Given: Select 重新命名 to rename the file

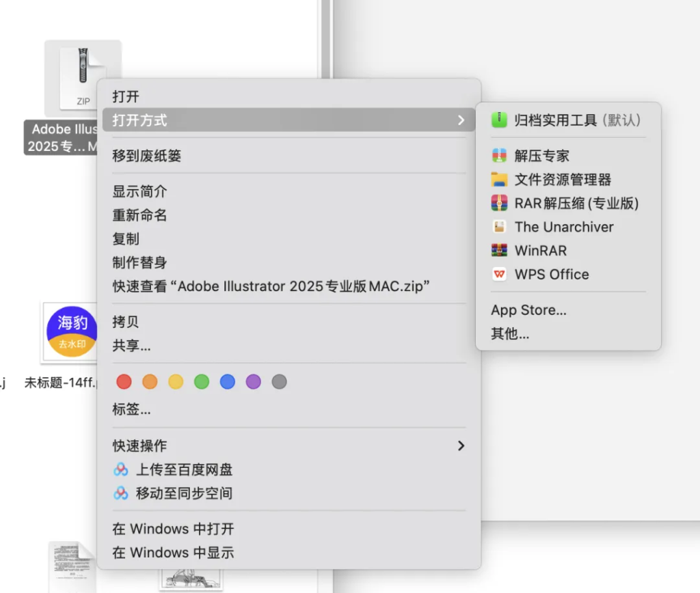Looking at the screenshot, I should tap(288, 215).
